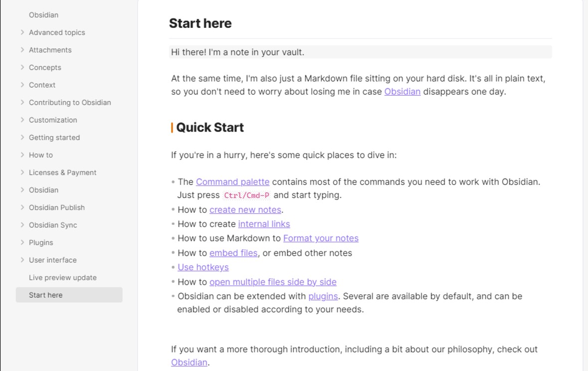Image resolution: width=588 pixels, height=371 pixels.
Task: Expand the Concepts folder chevron
Action: tap(22, 67)
